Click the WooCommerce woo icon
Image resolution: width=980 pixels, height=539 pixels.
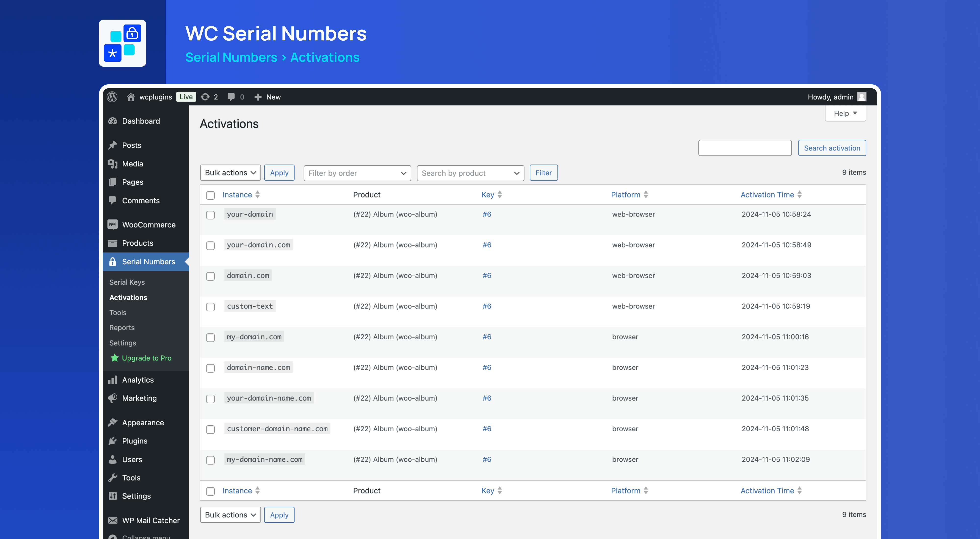point(113,224)
